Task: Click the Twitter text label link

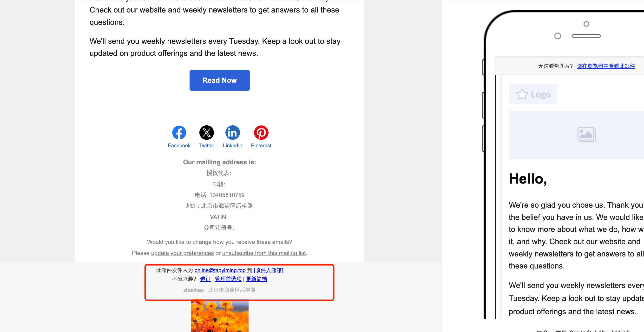Action: [206, 145]
